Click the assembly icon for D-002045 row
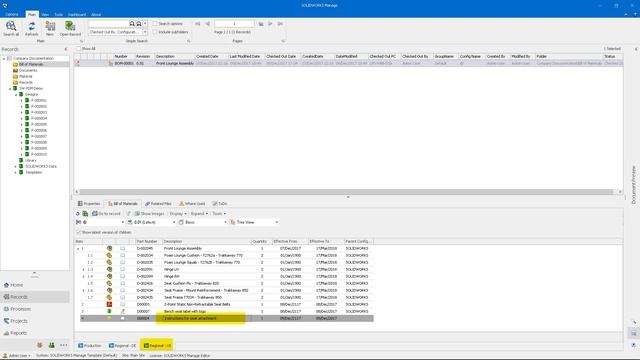Image resolution: width=640 pixels, height=360 pixels. click(x=109, y=248)
